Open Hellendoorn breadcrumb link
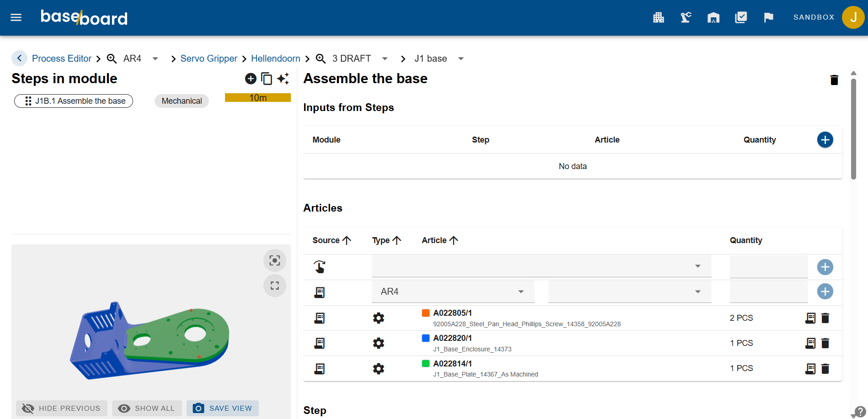This screenshot has height=419, width=868. [x=276, y=58]
